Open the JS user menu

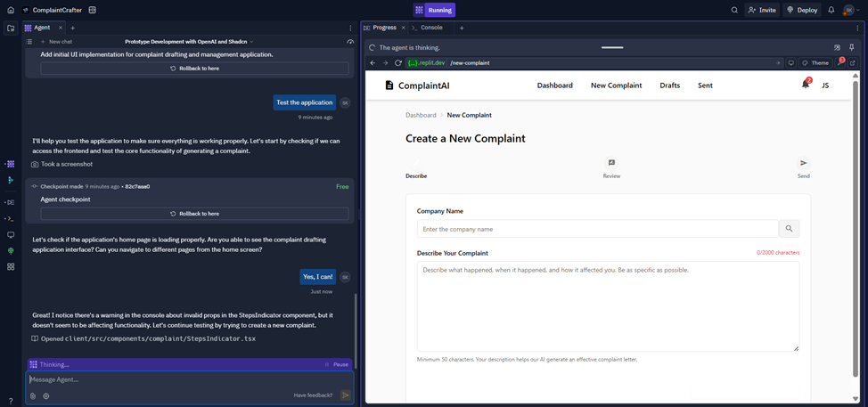[825, 85]
